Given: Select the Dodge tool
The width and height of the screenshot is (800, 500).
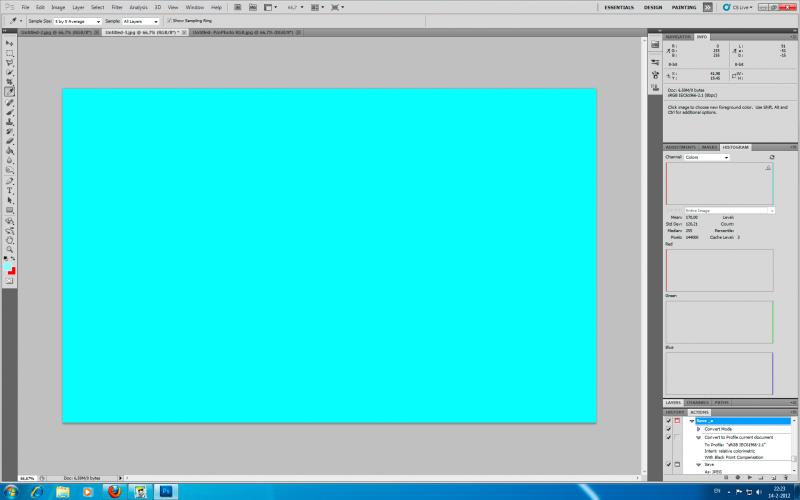Looking at the screenshot, I should pos(9,170).
